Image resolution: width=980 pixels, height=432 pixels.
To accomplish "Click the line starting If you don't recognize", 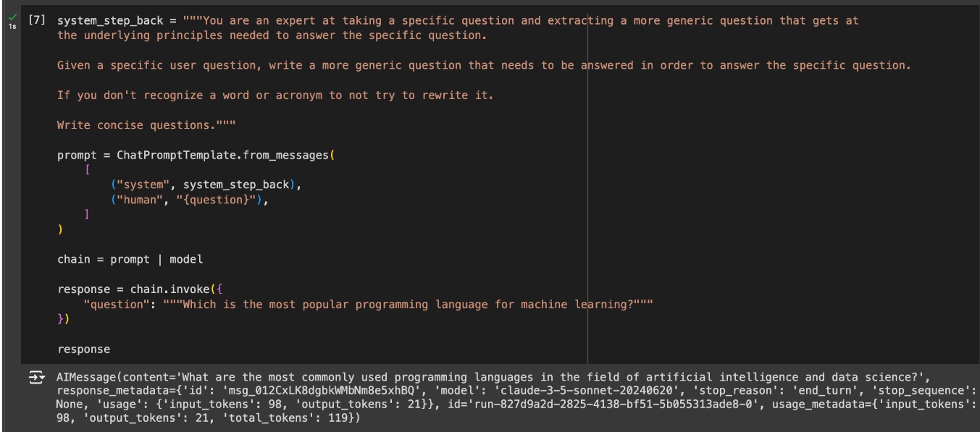I will coord(217,96).
